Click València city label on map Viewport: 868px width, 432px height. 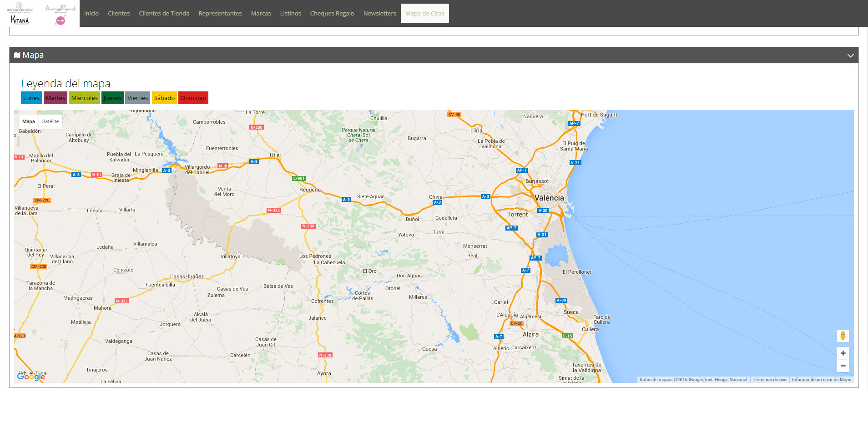549,198
